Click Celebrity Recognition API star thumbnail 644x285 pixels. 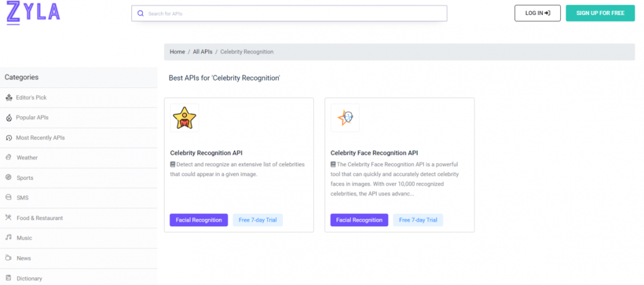[x=184, y=118]
